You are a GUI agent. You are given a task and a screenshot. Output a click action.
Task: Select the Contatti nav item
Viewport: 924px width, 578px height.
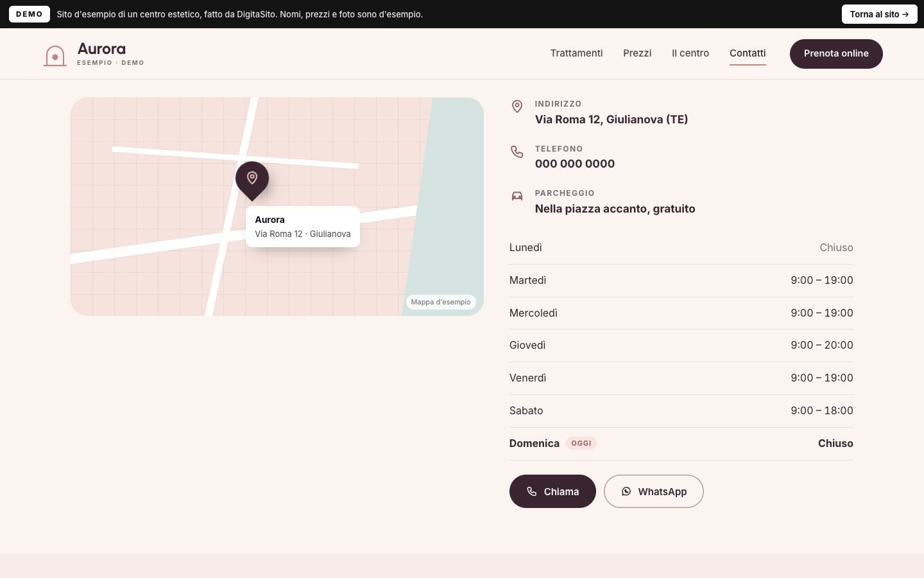748,53
